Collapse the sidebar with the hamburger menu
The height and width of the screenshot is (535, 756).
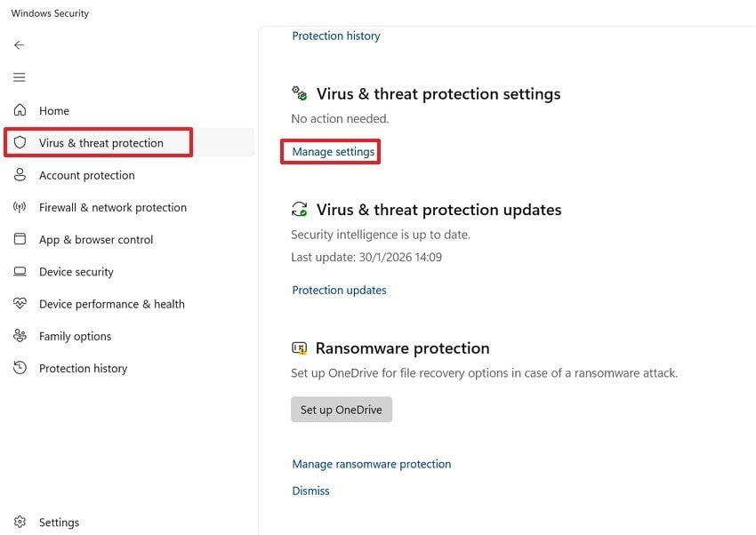click(x=19, y=77)
